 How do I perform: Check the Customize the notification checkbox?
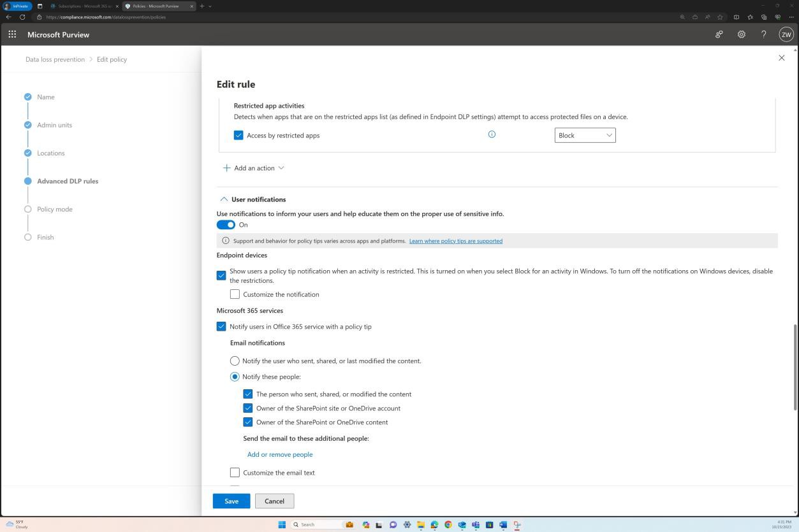pyautogui.click(x=235, y=294)
